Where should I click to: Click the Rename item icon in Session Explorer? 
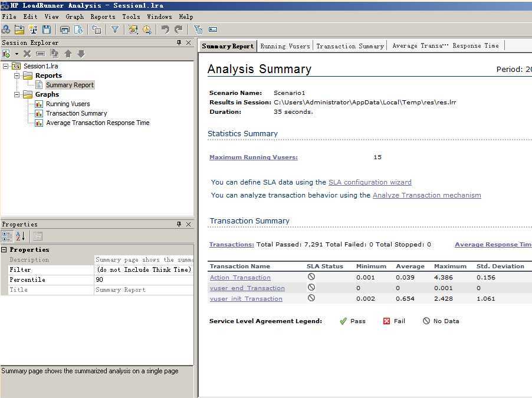[x=40, y=54]
